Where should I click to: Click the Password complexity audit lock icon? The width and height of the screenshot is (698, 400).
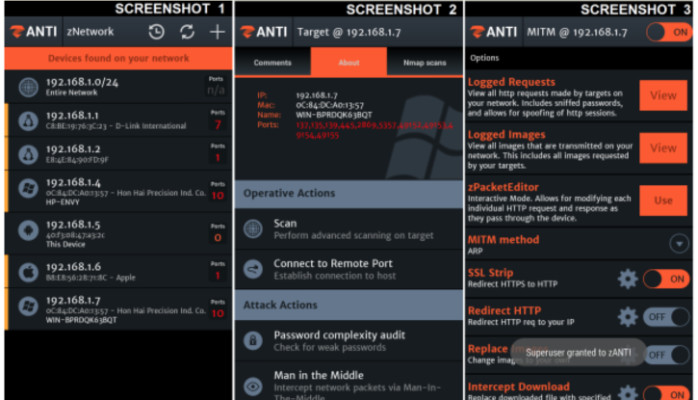click(253, 341)
